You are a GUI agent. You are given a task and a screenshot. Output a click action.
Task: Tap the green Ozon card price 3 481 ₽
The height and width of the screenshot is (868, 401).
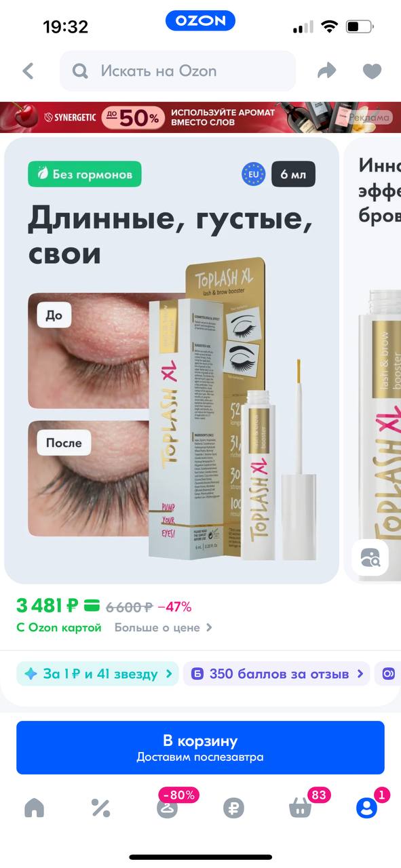[x=47, y=606]
